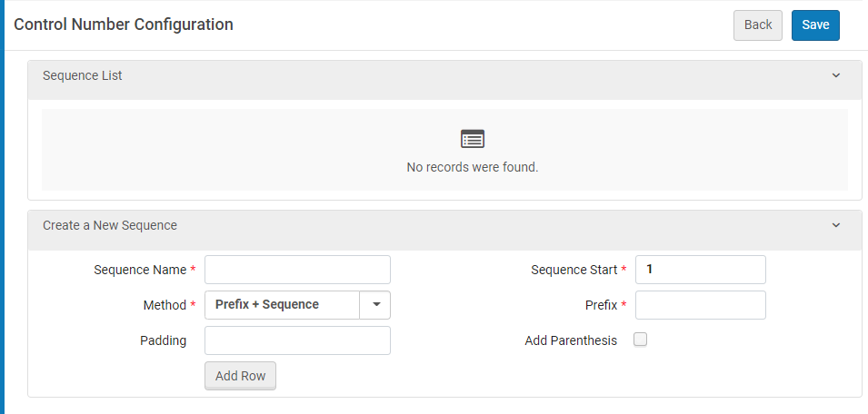Screen dimensions: 868x414
Task: Click the Back button
Action: (x=757, y=25)
